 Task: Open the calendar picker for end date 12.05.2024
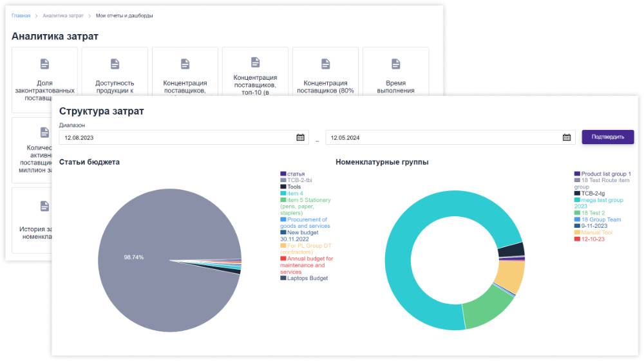tap(567, 137)
